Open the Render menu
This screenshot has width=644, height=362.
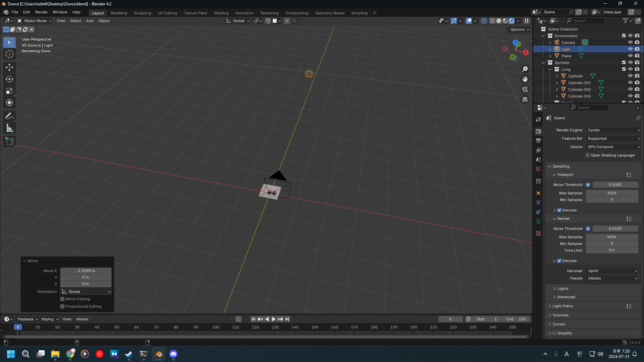click(41, 12)
